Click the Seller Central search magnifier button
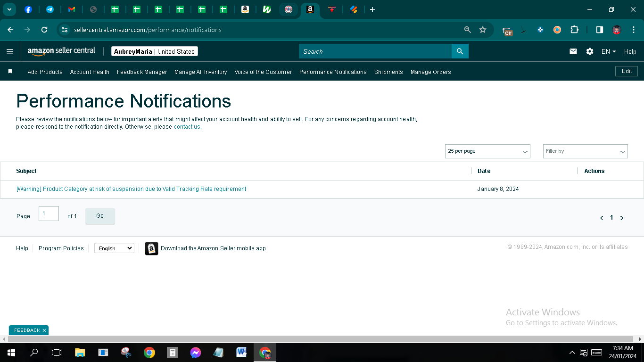The height and width of the screenshot is (362, 644). tap(460, 51)
